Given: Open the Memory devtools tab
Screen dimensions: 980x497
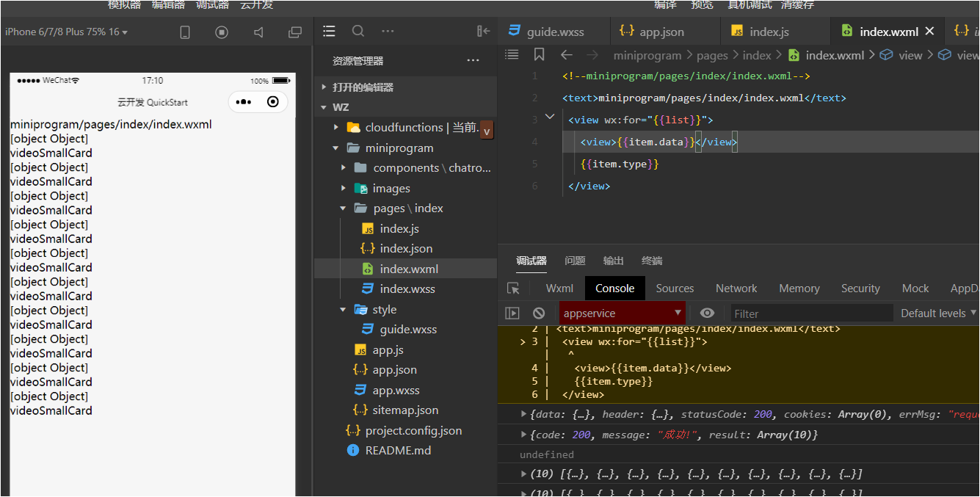Looking at the screenshot, I should (799, 289).
